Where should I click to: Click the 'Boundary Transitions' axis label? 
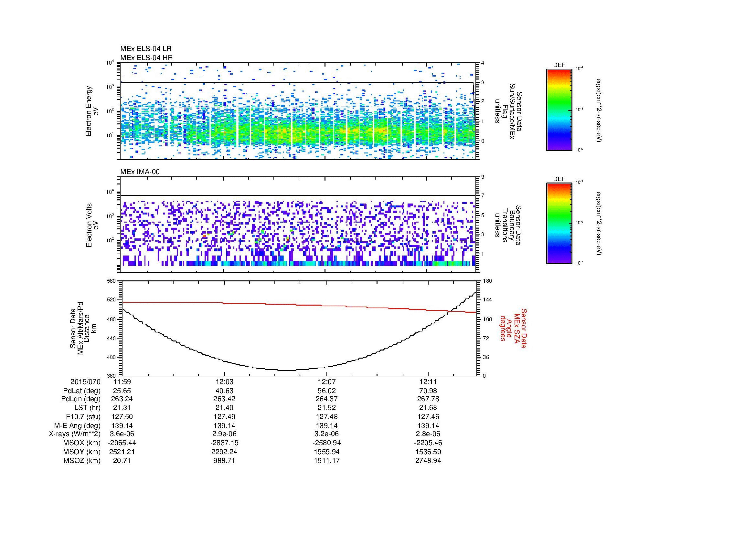tap(508, 225)
